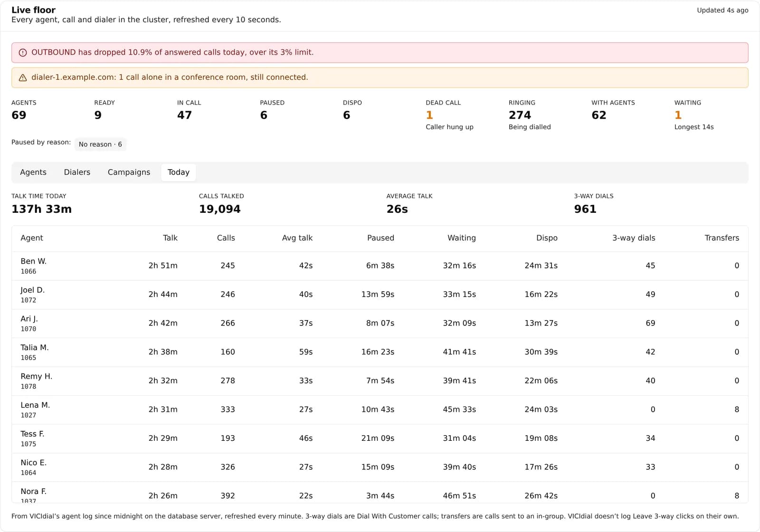This screenshot has height=532, width=760.
Task: Click the yellow warning triangle icon
Action: (x=22, y=77)
